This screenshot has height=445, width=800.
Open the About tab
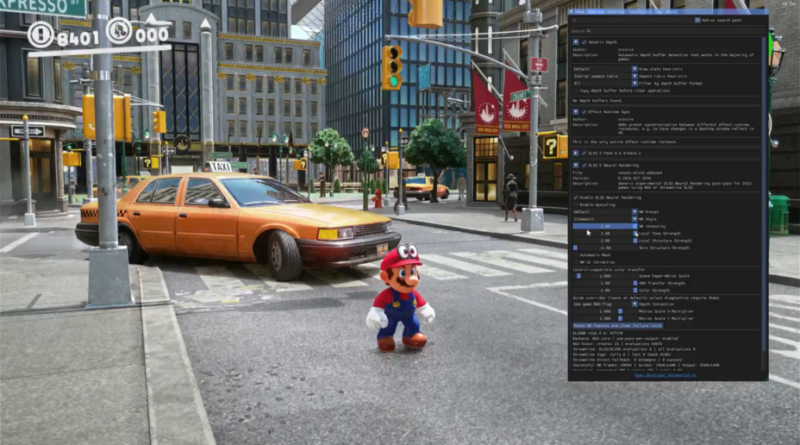[x=671, y=11]
